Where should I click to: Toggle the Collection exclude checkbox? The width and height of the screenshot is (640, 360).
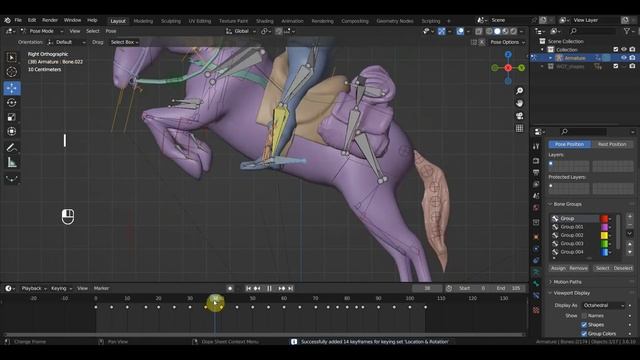[x=616, y=49]
